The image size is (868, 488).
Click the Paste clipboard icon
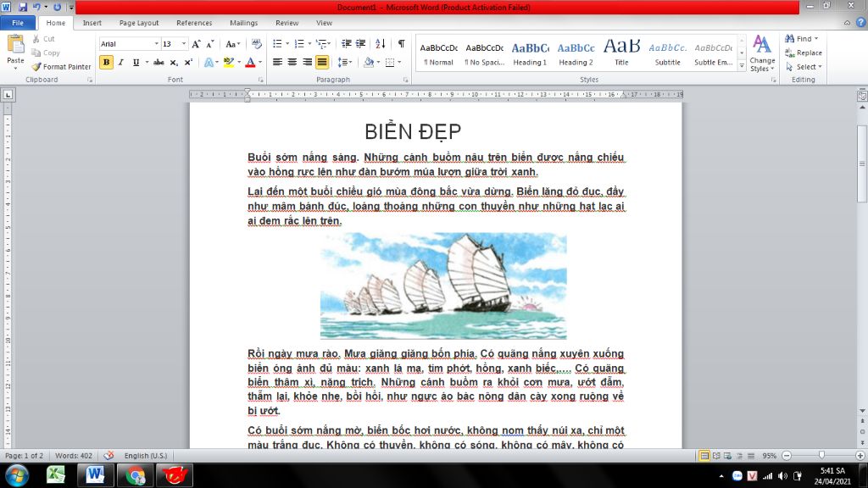(15, 44)
